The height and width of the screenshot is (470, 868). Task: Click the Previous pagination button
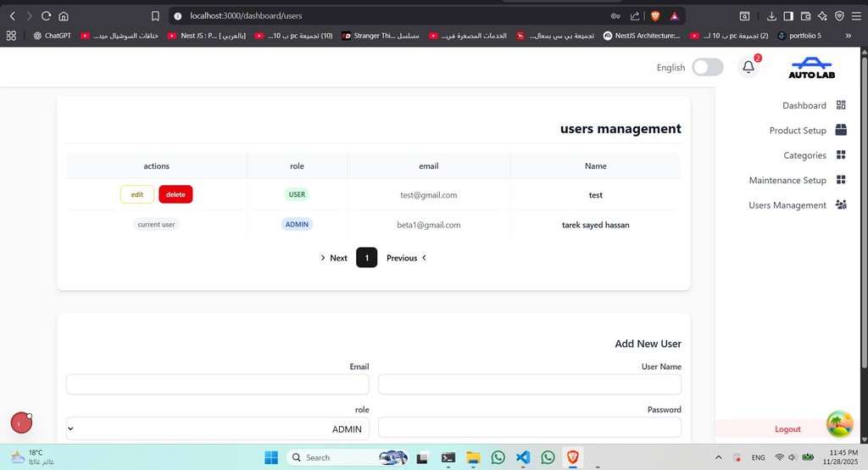pyautogui.click(x=406, y=258)
